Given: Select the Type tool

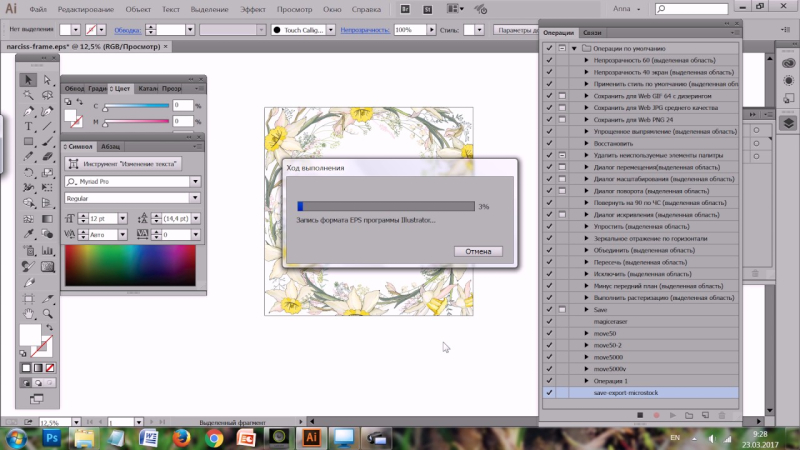Looking at the screenshot, I should pyautogui.click(x=29, y=127).
